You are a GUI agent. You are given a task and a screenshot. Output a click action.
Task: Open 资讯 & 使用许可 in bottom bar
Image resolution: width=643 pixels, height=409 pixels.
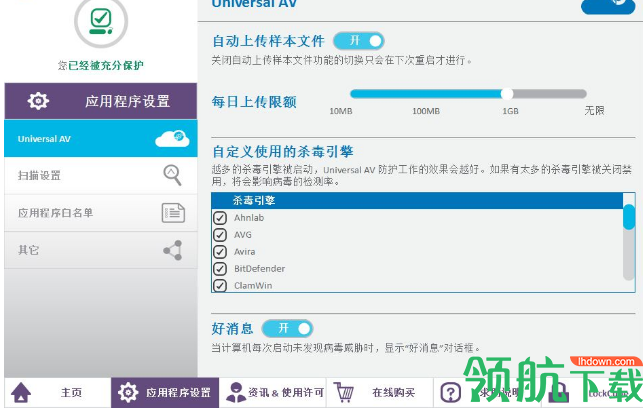(273, 393)
